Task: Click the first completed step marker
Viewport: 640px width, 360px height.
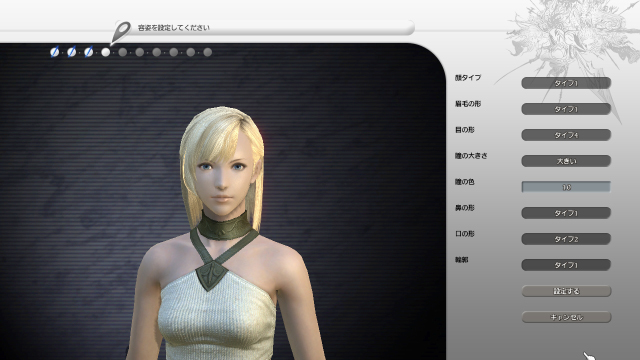Action: click(54, 52)
